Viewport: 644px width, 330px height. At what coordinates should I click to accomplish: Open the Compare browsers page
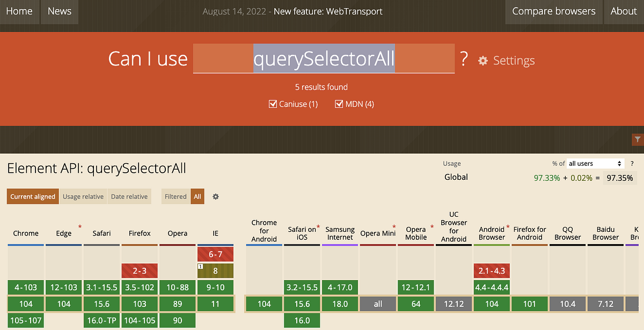(x=553, y=11)
